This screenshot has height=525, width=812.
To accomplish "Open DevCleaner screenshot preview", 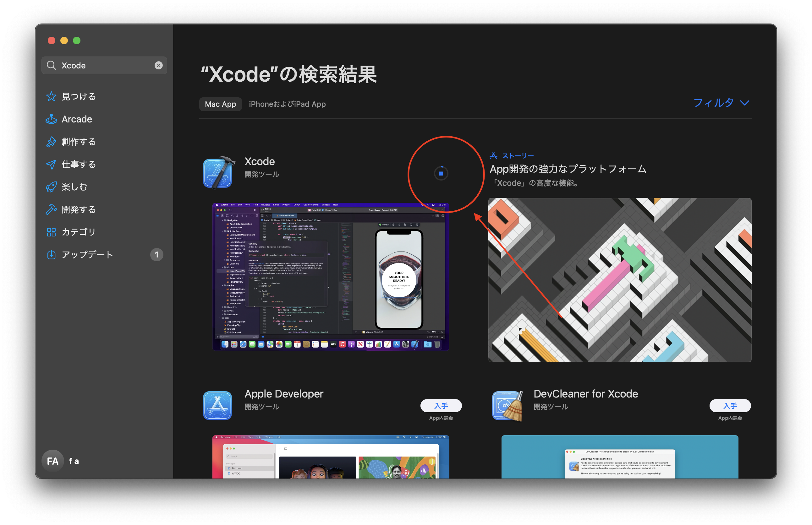I will (x=620, y=457).
